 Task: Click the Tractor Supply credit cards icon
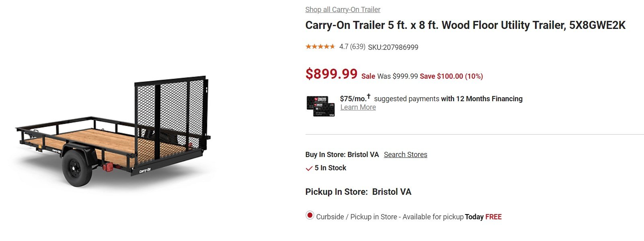tap(320, 106)
